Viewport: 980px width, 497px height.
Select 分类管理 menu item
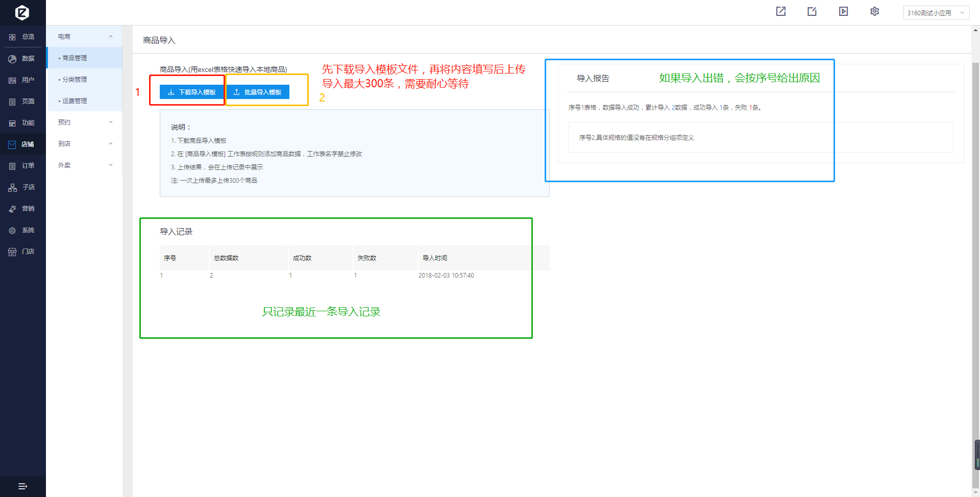[x=75, y=80]
